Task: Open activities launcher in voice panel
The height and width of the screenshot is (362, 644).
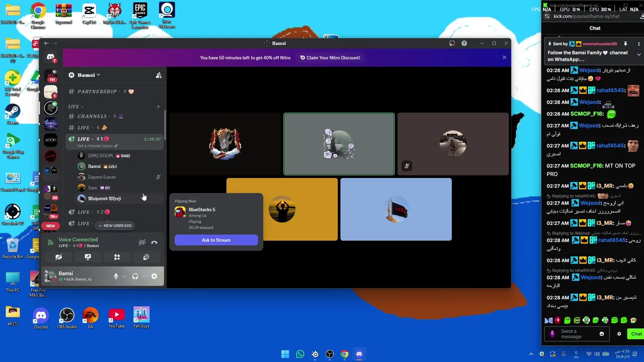Action: tap(117, 257)
